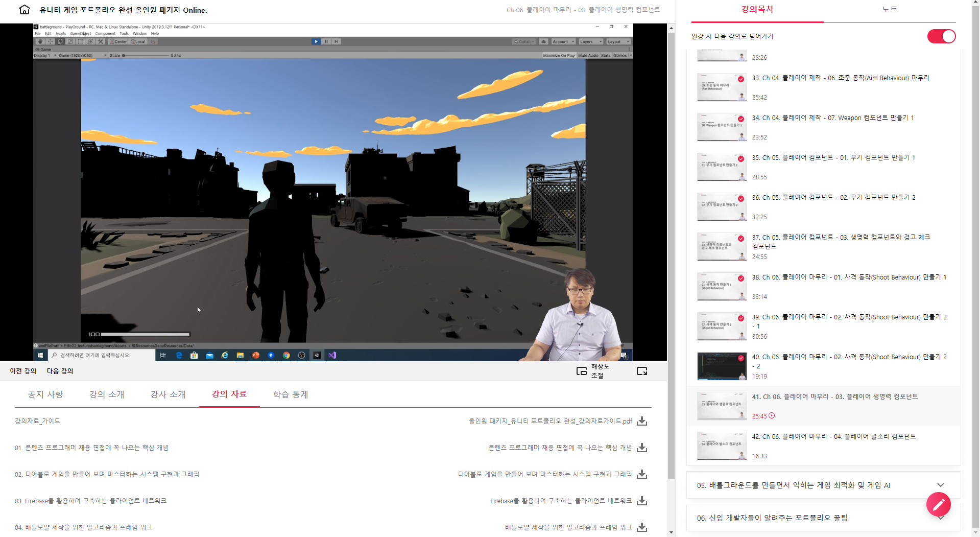Open Task View on taskbar

163,355
